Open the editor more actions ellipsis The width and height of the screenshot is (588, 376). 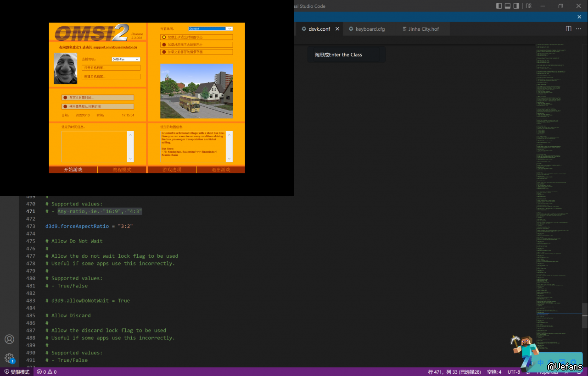coord(579,28)
